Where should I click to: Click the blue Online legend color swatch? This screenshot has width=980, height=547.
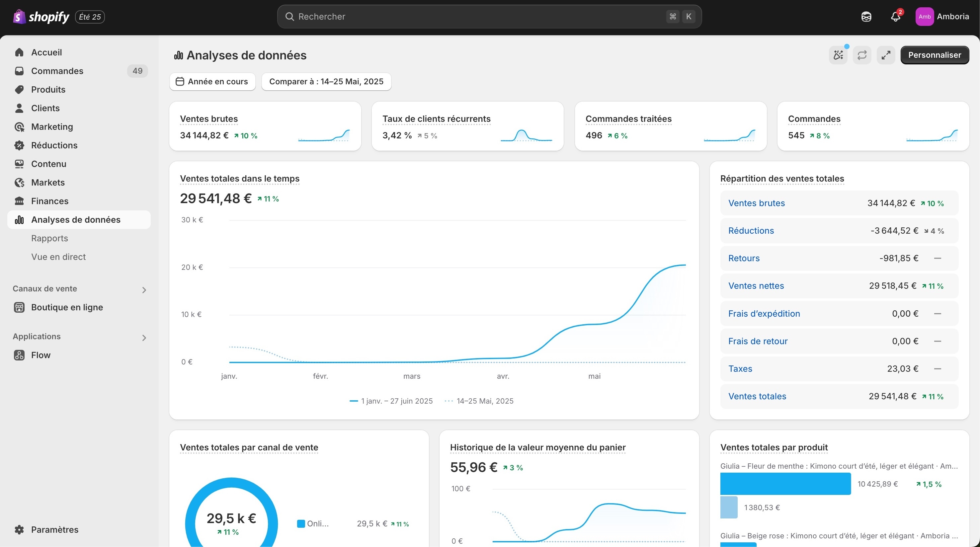[301, 523]
